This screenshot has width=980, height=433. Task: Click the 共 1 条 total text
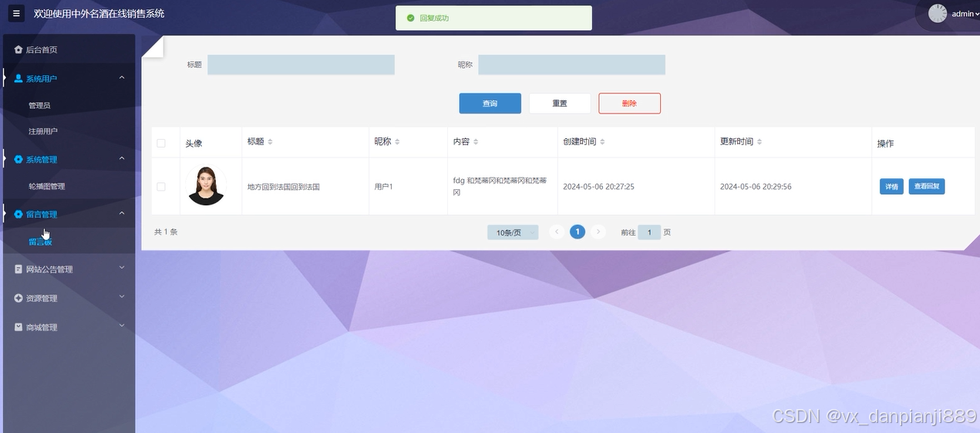pos(166,232)
